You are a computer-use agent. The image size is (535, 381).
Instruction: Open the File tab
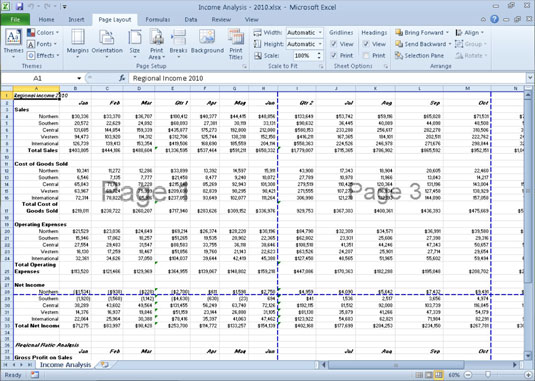pos(15,19)
